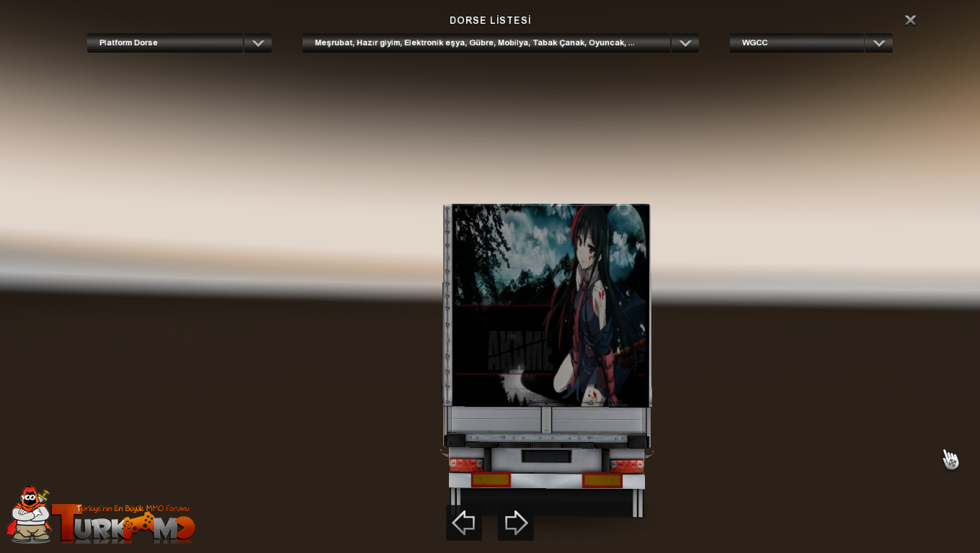Screen dimensions: 980x553
Task: Select the Platform Dorse trailer type field
Action: pos(165,43)
